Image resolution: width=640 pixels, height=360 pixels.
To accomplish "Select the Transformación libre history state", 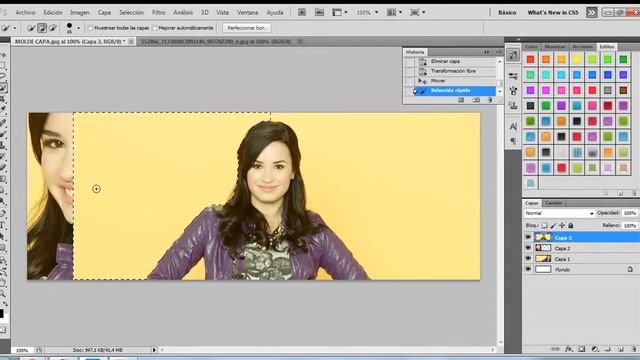I will click(453, 71).
